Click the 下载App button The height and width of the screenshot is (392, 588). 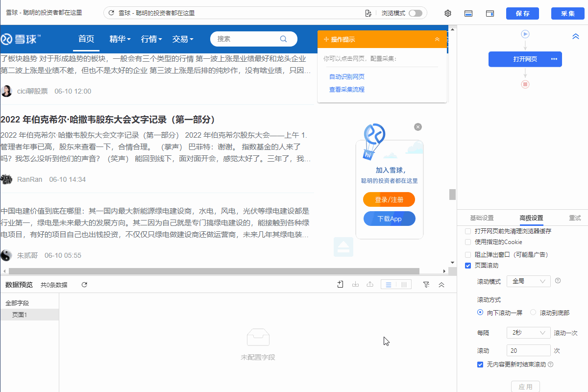point(389,219)
